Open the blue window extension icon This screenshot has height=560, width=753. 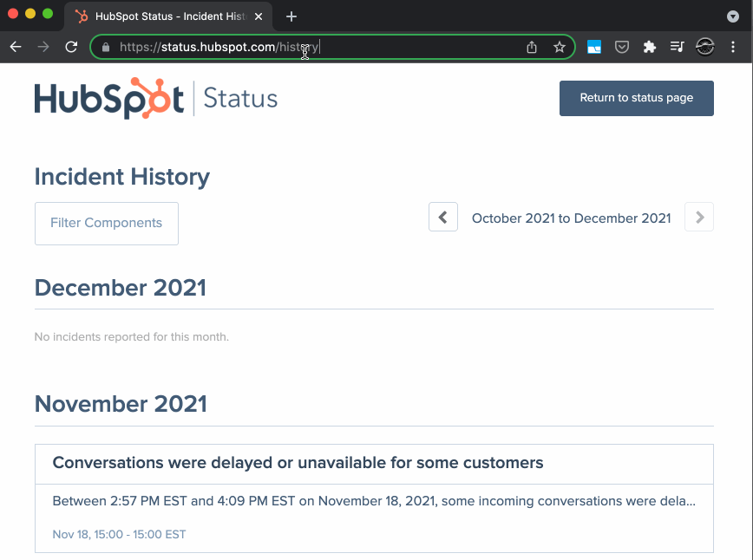(x=594, y=47)
